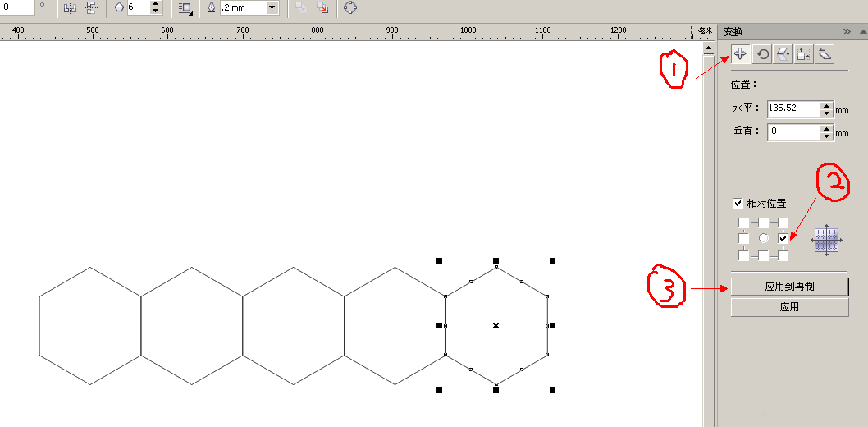
Task: Check the bottom-right anchor point box
Action: click(x=783, y=255)
